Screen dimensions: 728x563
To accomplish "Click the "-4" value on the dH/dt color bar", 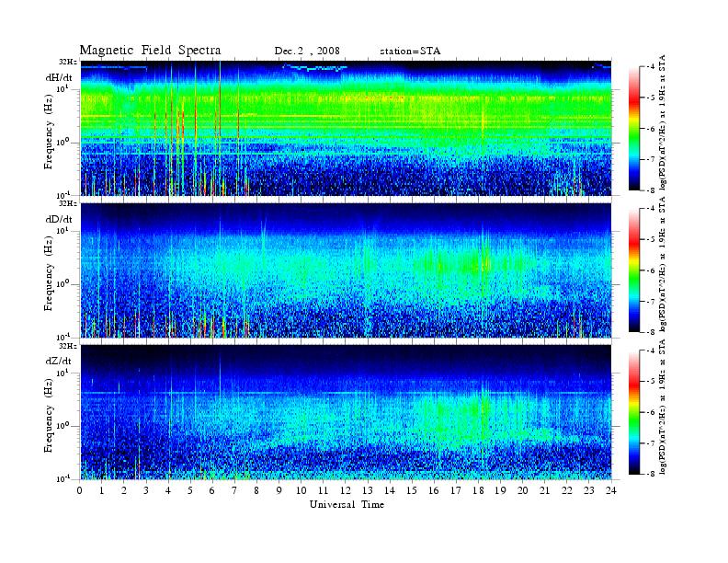I will [652, 67].
